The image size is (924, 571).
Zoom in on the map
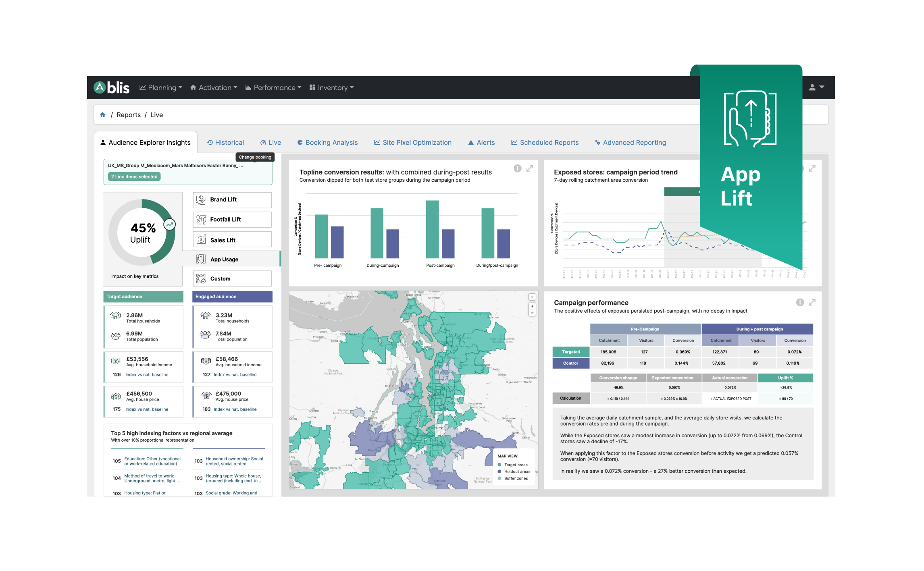(x=532, y=306)
